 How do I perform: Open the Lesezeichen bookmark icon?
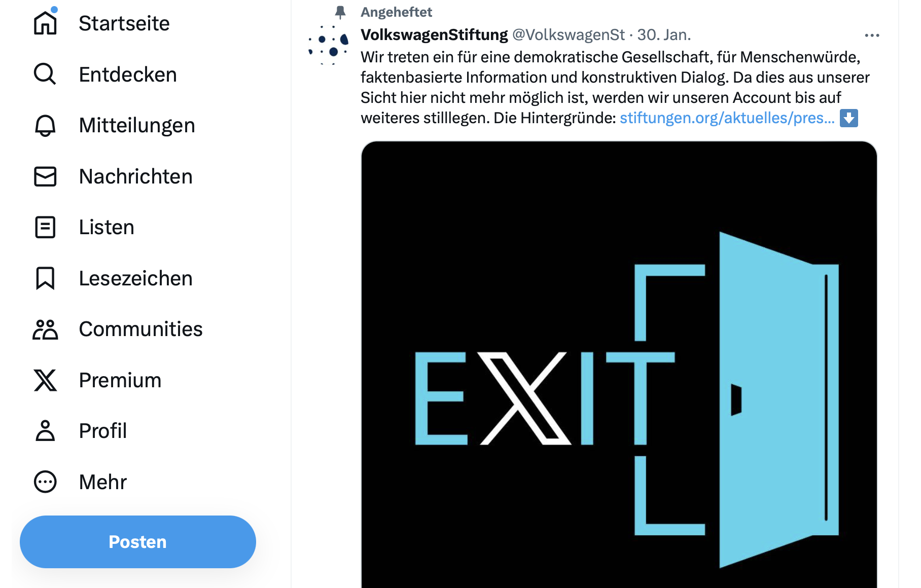tap(45, 278)
